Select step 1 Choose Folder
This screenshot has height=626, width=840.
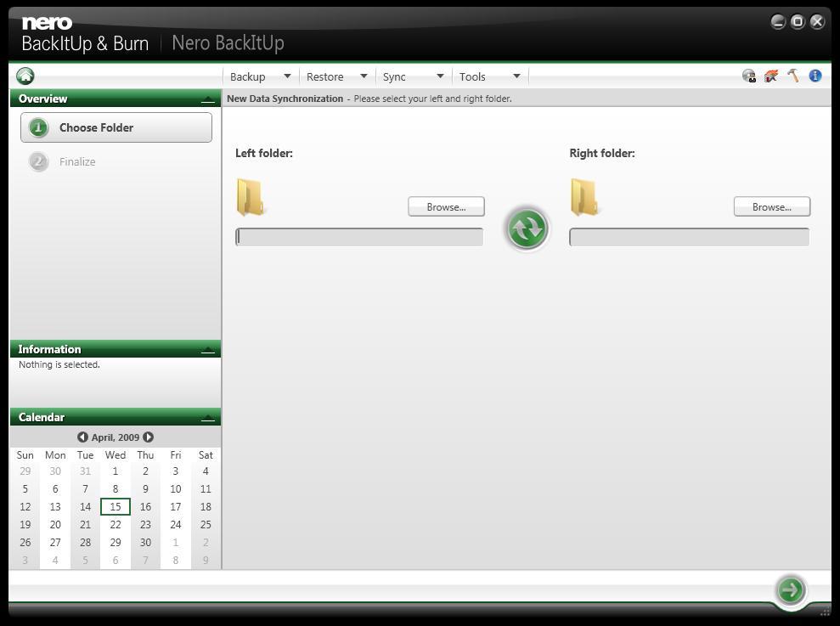(x=116, y=127)
